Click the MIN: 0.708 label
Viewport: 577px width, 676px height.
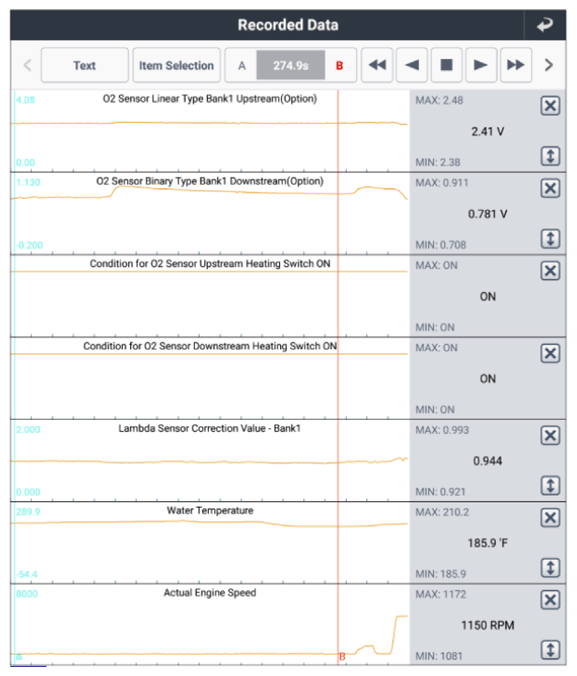(x=441, y=245)
